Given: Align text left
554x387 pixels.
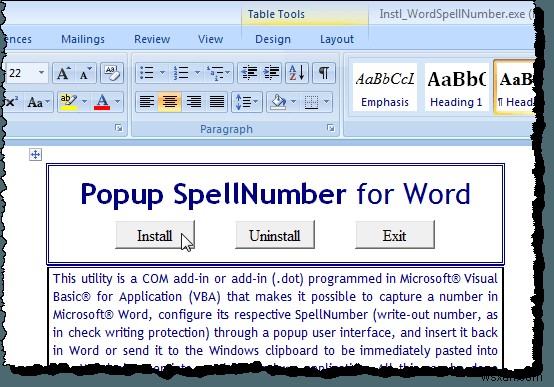Looking at the screenshot, I should [147, 102].
